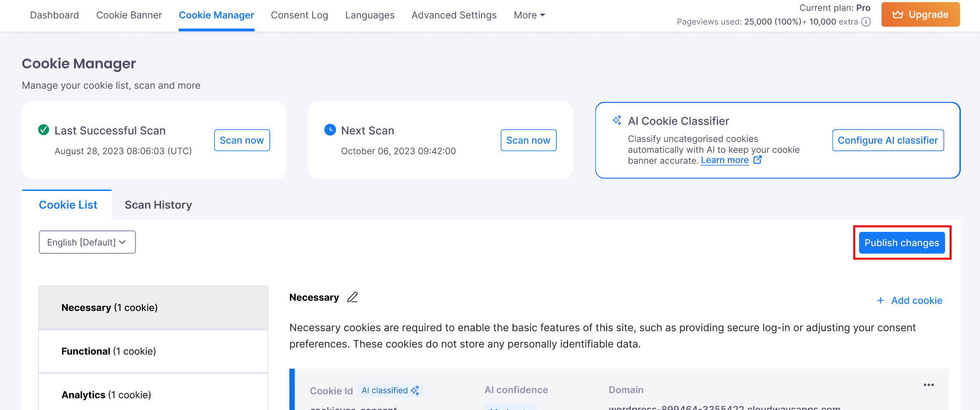Click the AI Cookie Classifier sparkle icon
The height and width of the screenshot is (410, 980).
pyautogui.click(x=617, y=121)
